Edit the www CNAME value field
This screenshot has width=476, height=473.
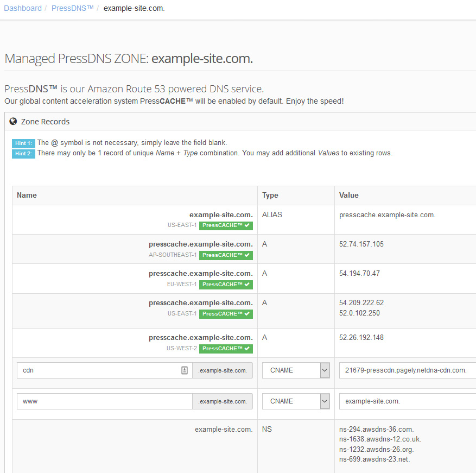[x=408, y=401]
